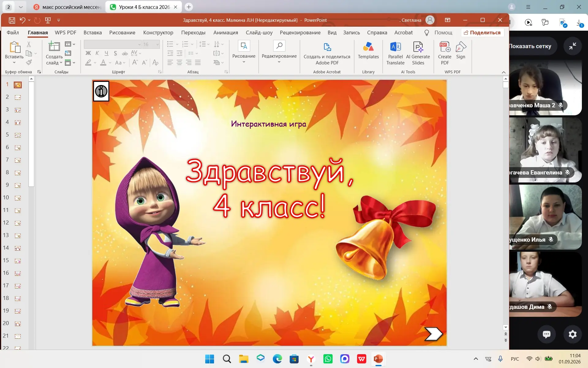The image size is (588, 368).
Task: Click the ribbon display options icon in title bar
Action: [447, 20]
